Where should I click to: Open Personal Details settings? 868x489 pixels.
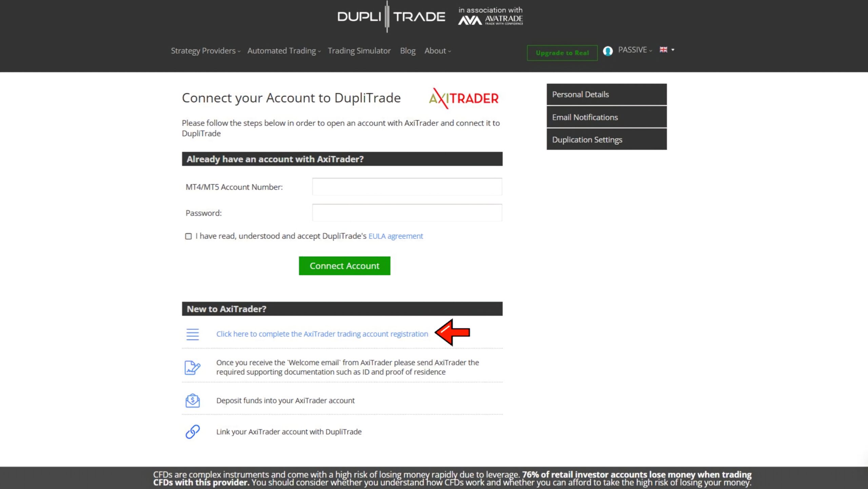(x=607, y=94)
